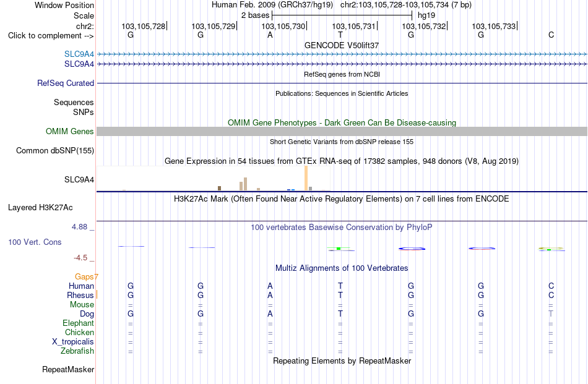Click the RepeatMasker track label
The height and width of the screenshot is (384, 588).
(68, 369)
